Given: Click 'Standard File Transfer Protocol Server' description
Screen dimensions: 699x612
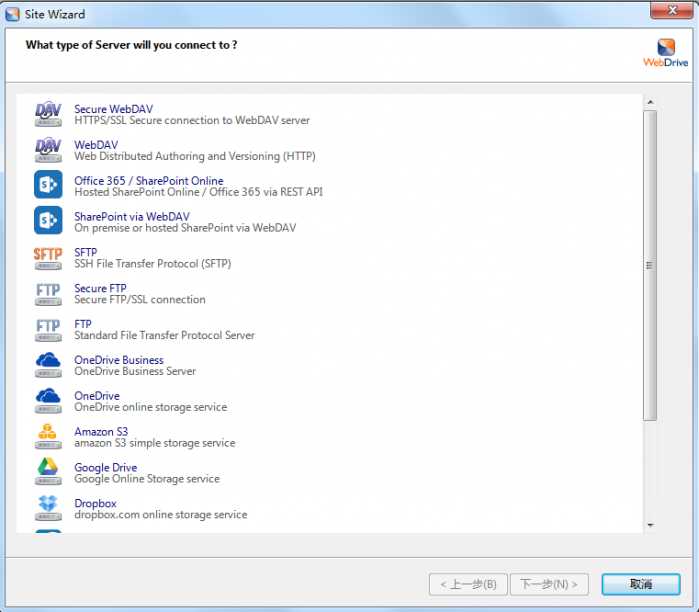Looking at the screenshot, I should click(164, 335).
